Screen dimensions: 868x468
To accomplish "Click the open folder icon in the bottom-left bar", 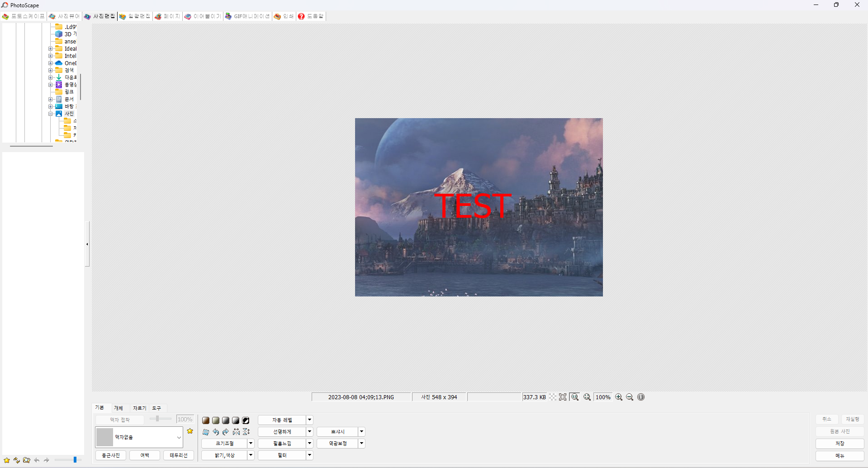I will 27,460.
